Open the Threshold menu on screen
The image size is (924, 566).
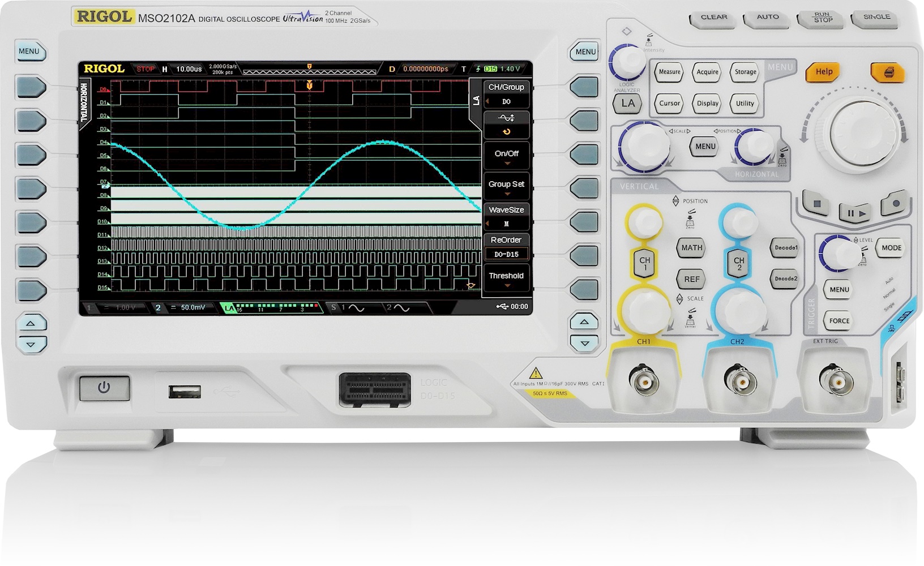[x=506, y=278]
